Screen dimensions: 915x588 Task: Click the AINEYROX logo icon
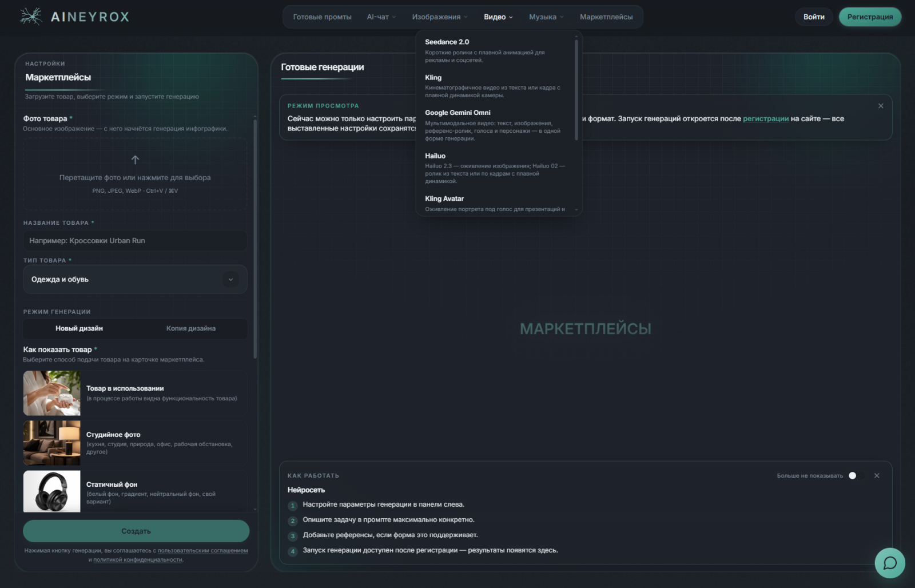[31, 17]
